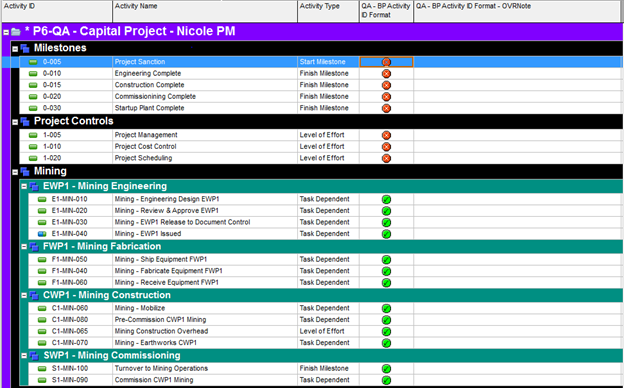The height and width of the screenshot is (388, 624).
Task: Select the Project Scheduling activity name
Action: point(143,158)
